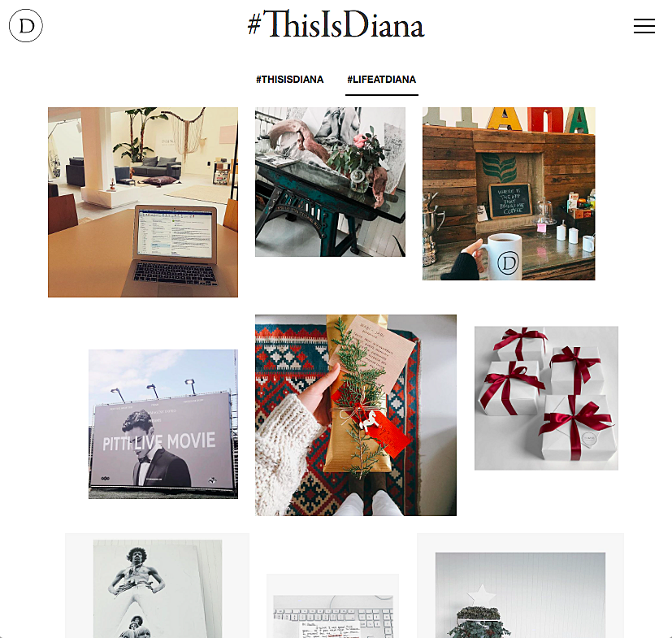Open the laptop on desk photo
672x638 pixels.
143,202
